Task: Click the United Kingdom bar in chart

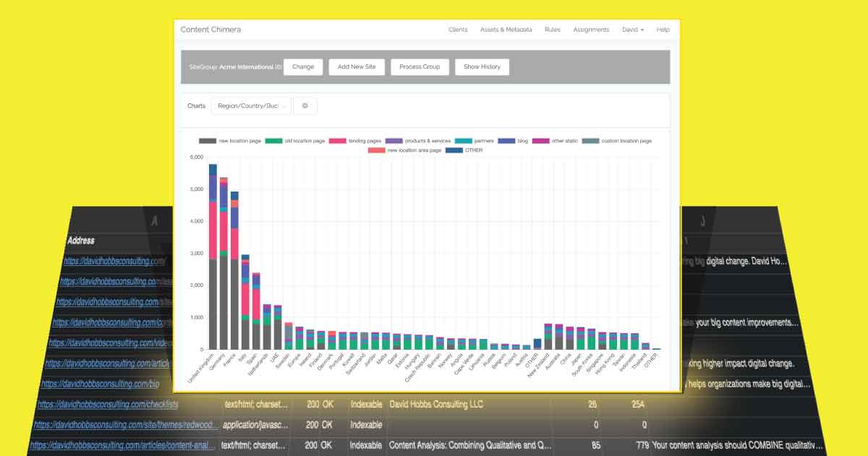Action: pos(213,257)
